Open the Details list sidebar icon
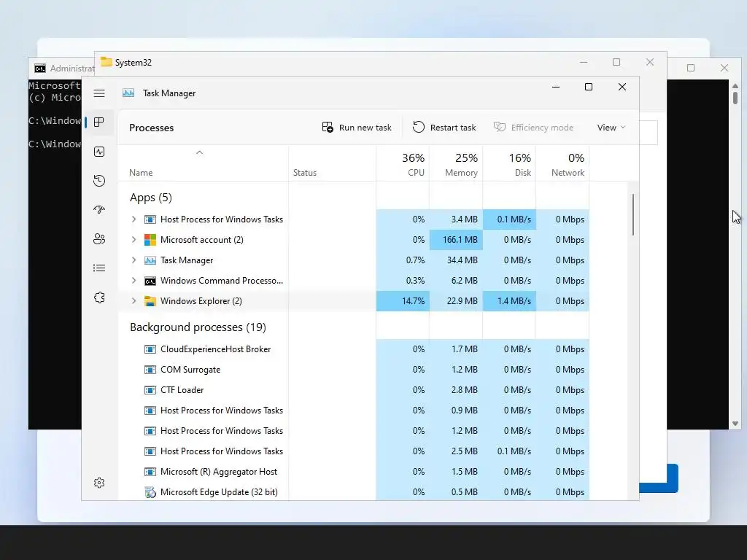747x560 pixels. [x=99, y=268]
